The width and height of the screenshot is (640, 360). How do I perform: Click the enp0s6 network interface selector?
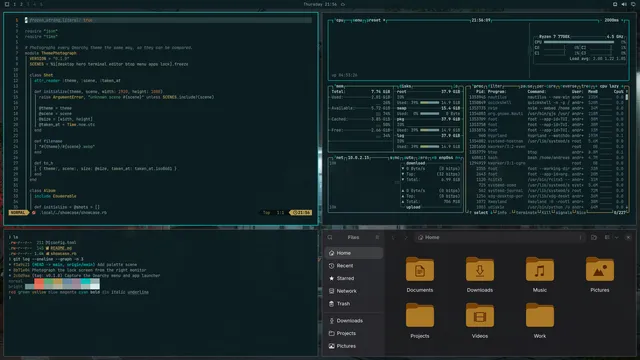pyautogui.click(x=446, y=158)
